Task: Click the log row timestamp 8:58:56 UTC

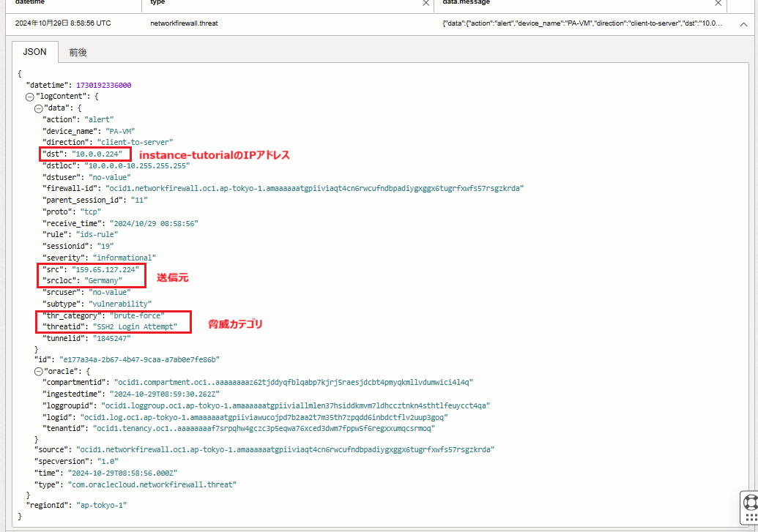Action: (63, 23)
